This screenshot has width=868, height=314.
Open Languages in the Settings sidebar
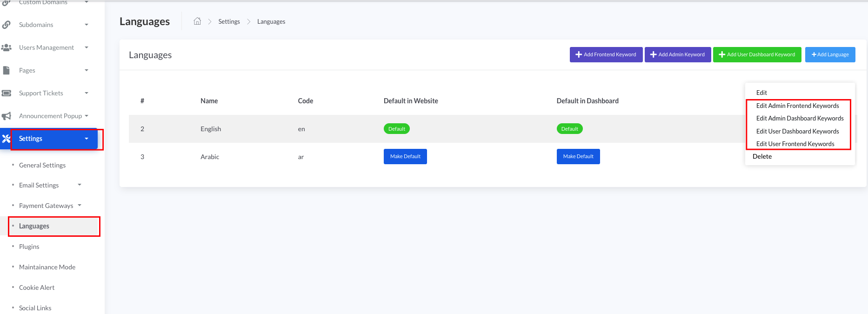pyautogui.click(x=34, y=226)
